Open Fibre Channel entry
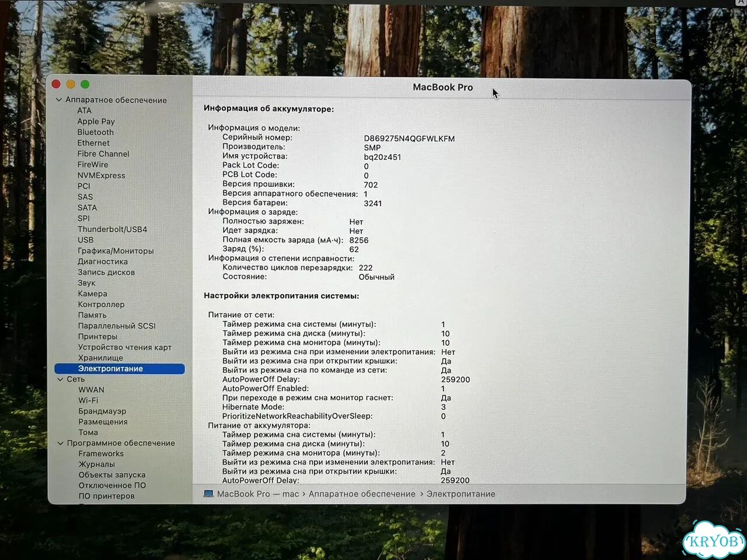 pyautogui.click(x=103, y=154)
